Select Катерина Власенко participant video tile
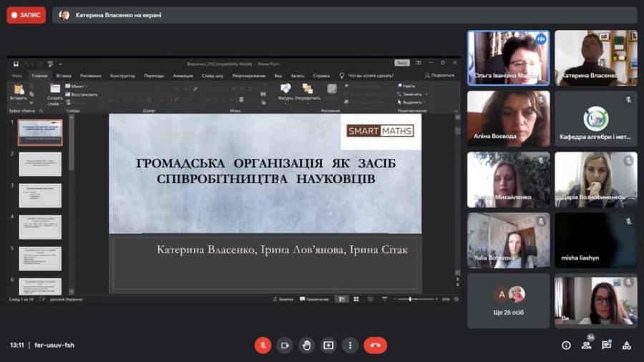This screenshot has height=362, width=644. tap(596, 58)
